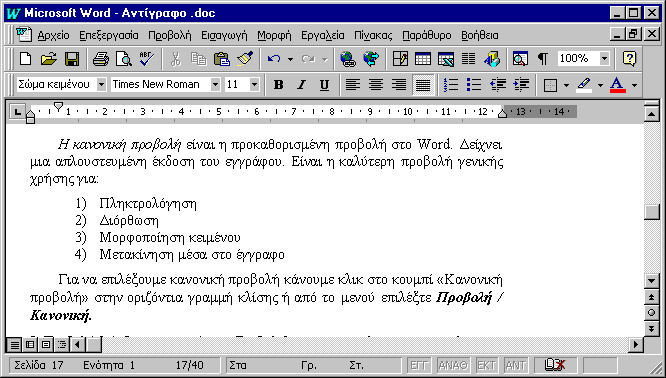Expand the Times New Roman font dropdown
666x378 pixels.
(x=215, y=85)
